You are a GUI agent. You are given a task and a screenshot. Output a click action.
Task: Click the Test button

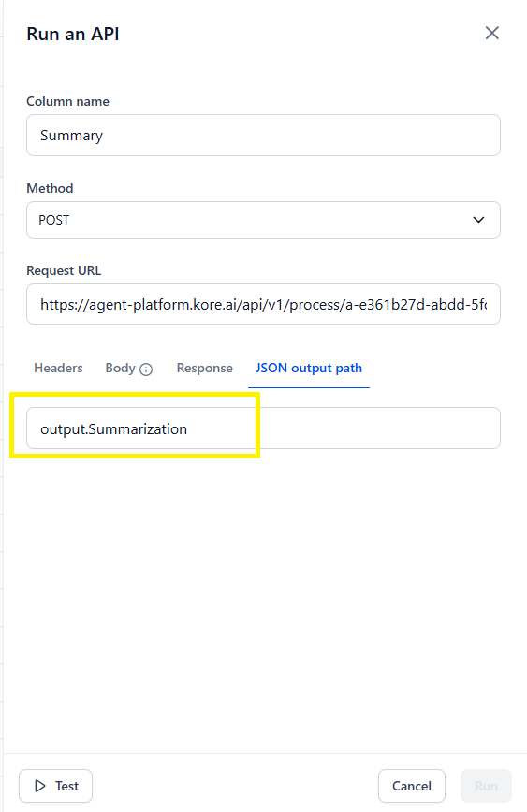(55, 786)
